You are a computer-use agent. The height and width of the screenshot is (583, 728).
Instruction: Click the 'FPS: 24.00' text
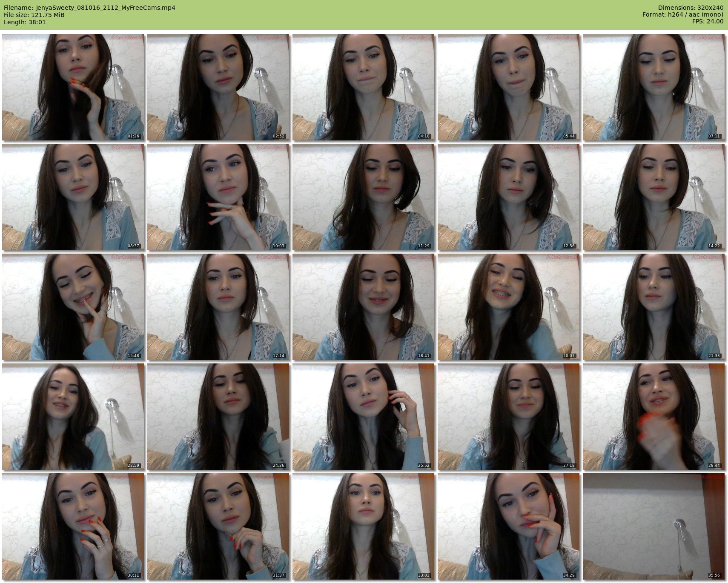tap(708, 22)
